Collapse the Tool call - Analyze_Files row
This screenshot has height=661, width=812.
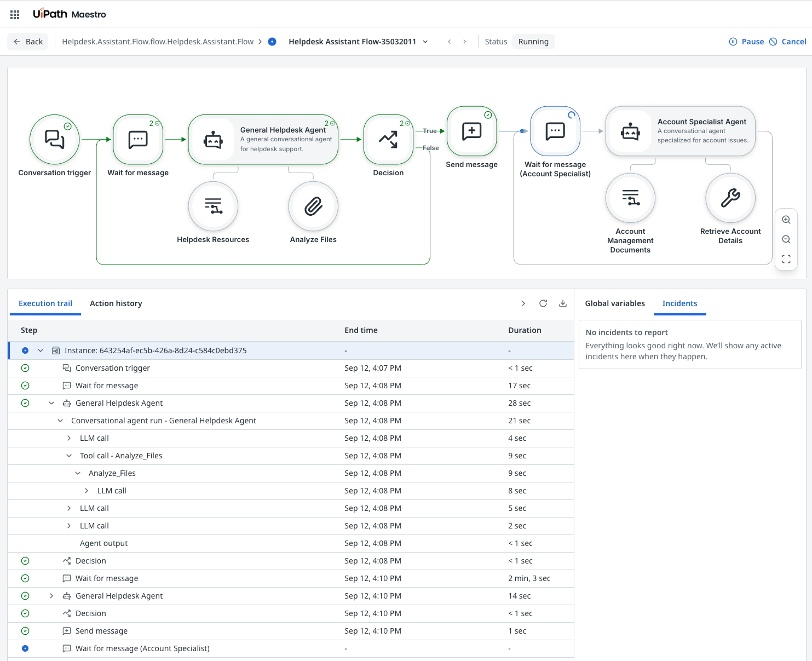point(69,456)
